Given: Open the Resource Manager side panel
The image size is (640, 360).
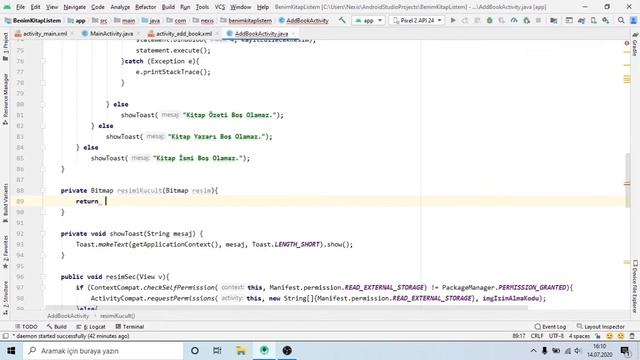Looking at the screenshot, I should coord(5,99).
